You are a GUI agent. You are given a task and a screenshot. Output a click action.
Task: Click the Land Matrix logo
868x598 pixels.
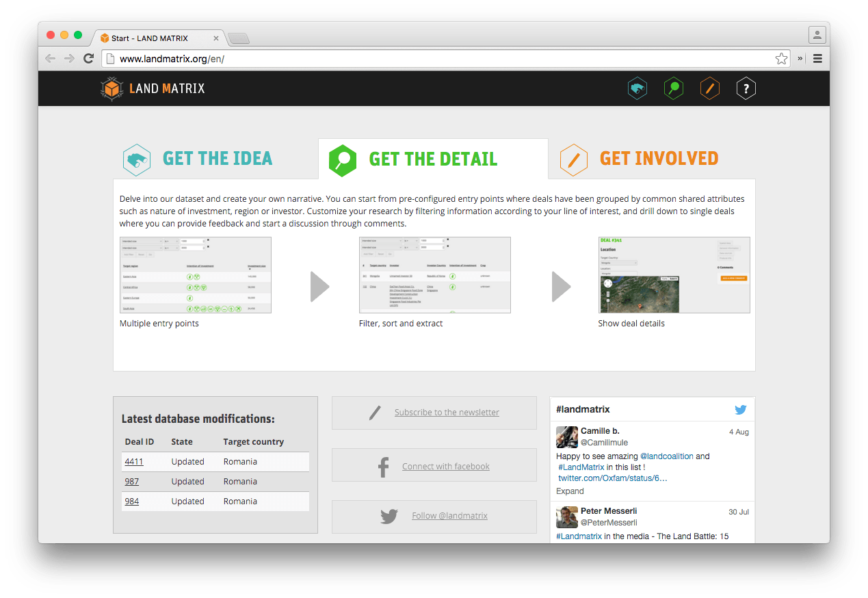click(x=153, y=88)
